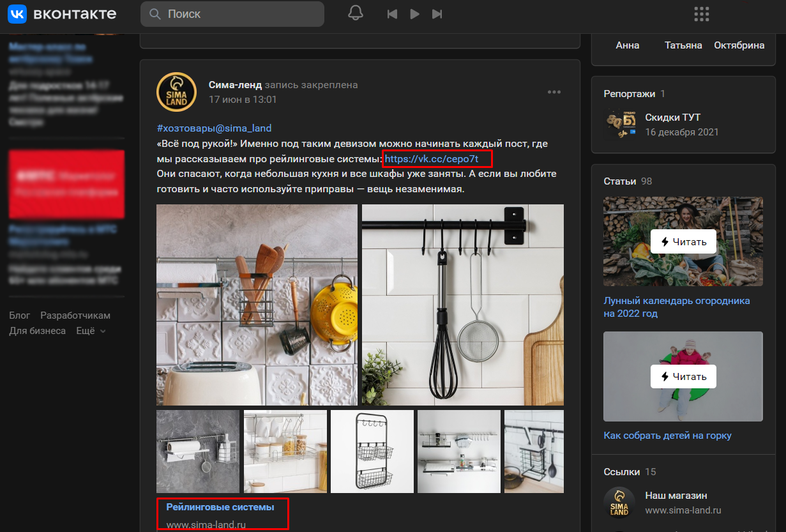786x532 pixels.
Task: Open the colander and toaster kitchen photo
Action: point(257,305)
